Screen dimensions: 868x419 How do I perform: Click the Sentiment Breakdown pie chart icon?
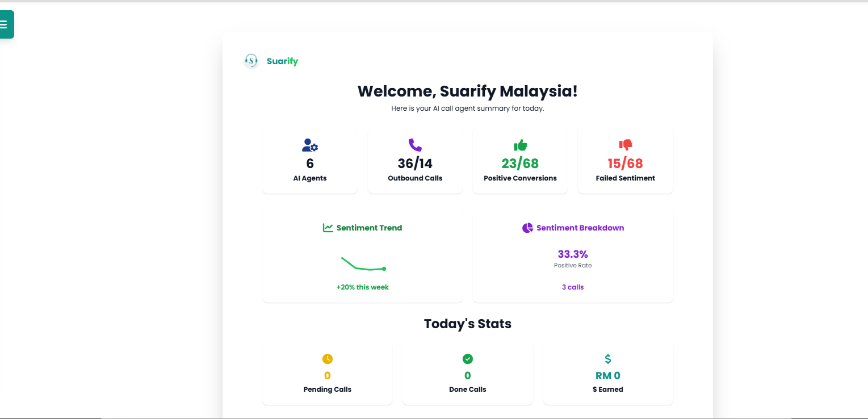[527, 228]
